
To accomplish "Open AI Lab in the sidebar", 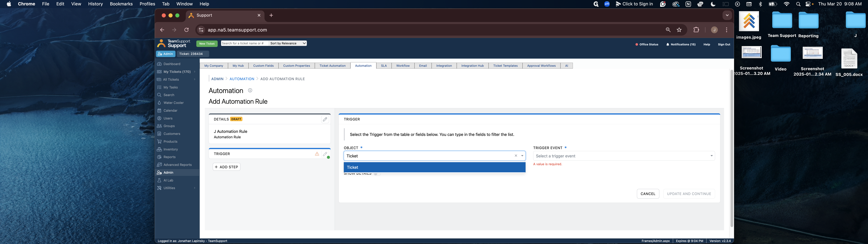I will pos(168,180).
